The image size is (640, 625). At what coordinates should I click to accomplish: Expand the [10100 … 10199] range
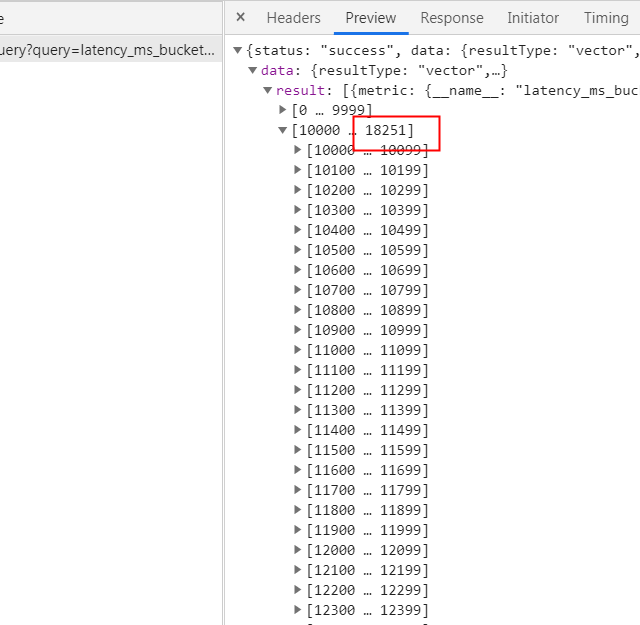pyautogui.click(x=298, y=170)
